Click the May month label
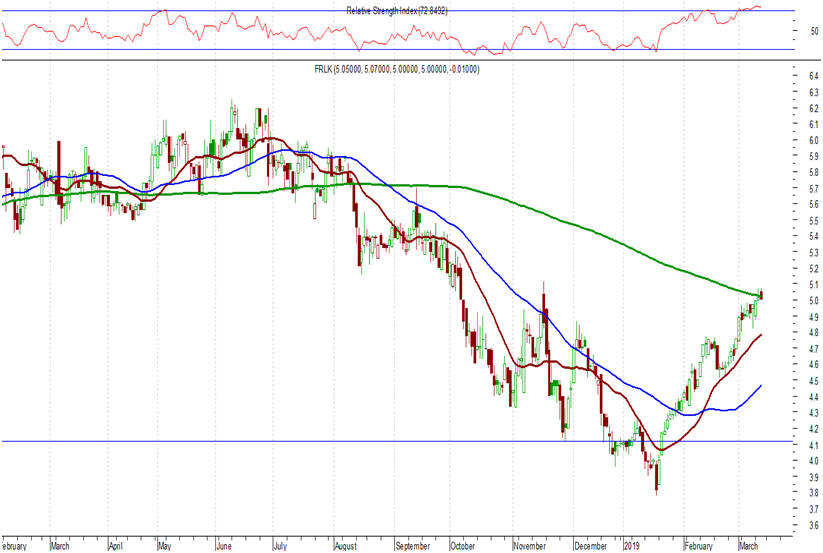The image size is (823, 553). pos(164,546)
